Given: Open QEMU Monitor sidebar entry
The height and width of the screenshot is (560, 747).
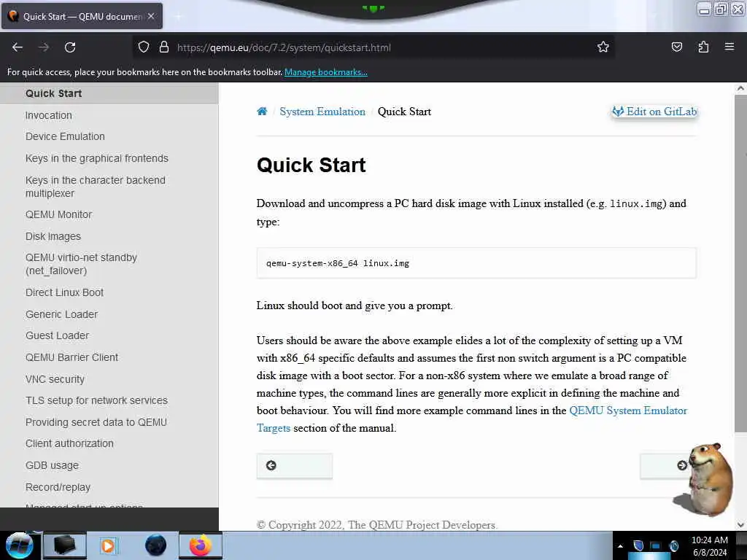Looking at the screenshot, I should coord(58,215).
